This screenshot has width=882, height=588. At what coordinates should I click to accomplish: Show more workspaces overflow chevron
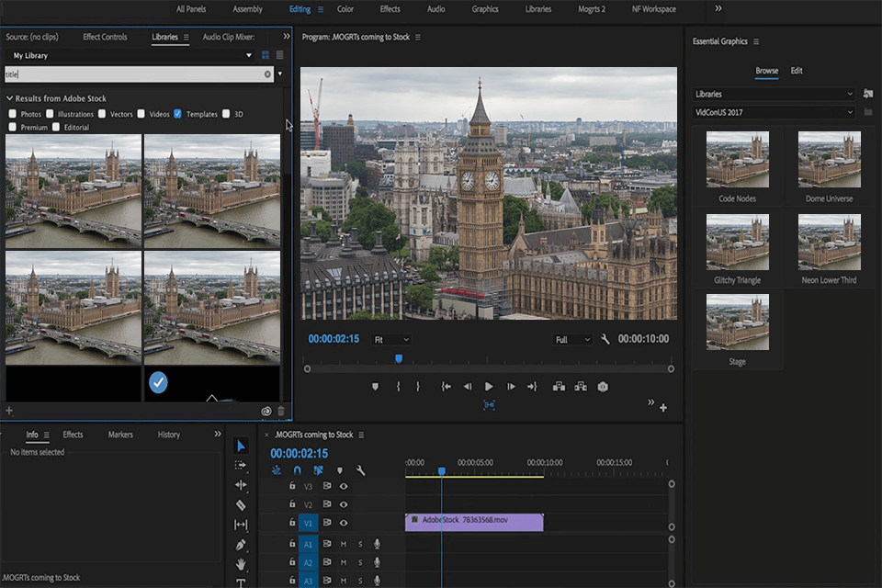[x=718, y=8]
